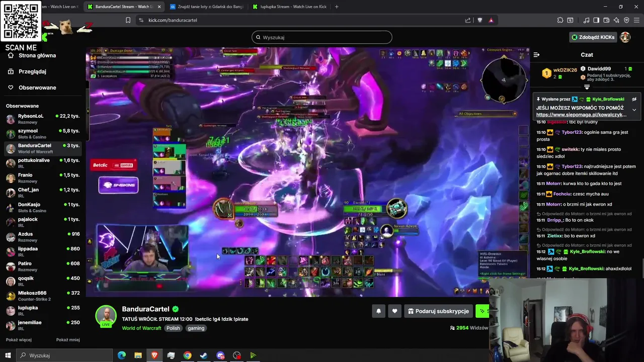Open the user profile avatar menu

(x=625, y=37)
